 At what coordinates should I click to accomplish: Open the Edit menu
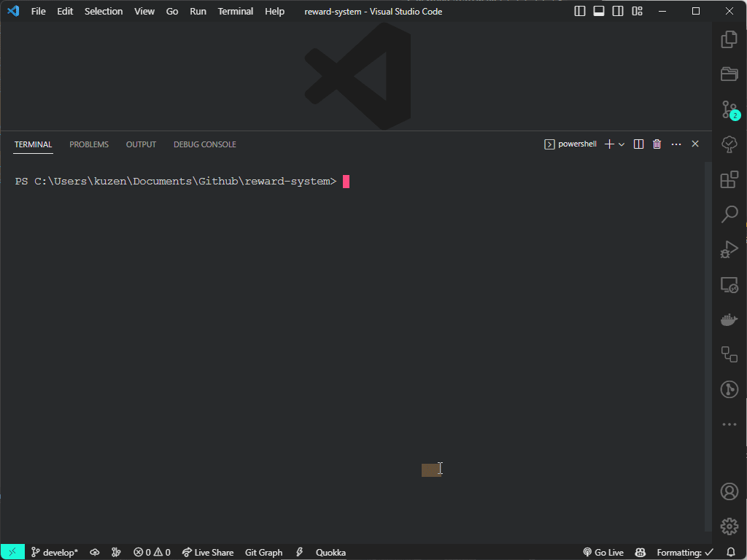(x=65, y=12)
